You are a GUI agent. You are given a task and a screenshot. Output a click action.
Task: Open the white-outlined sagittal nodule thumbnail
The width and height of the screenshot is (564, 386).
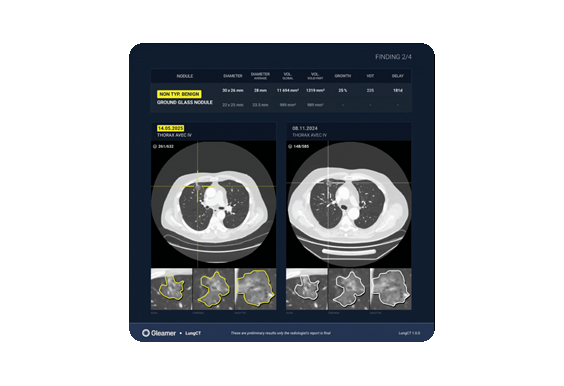[x=391, y=289]
